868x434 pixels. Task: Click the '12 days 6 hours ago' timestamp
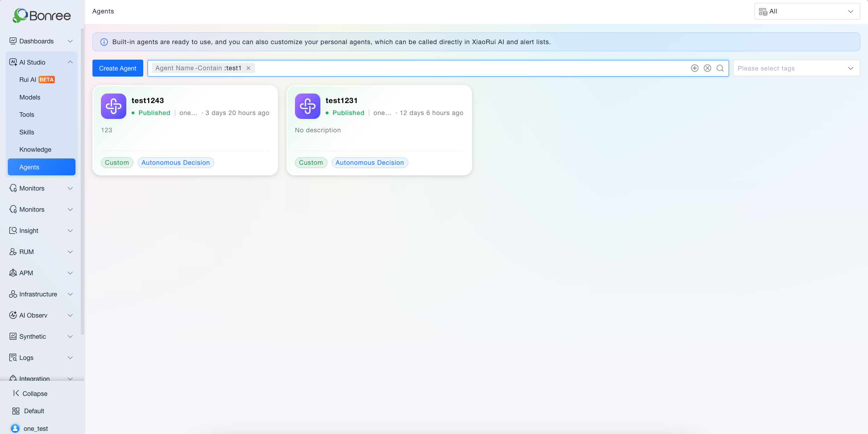(432, 113)
